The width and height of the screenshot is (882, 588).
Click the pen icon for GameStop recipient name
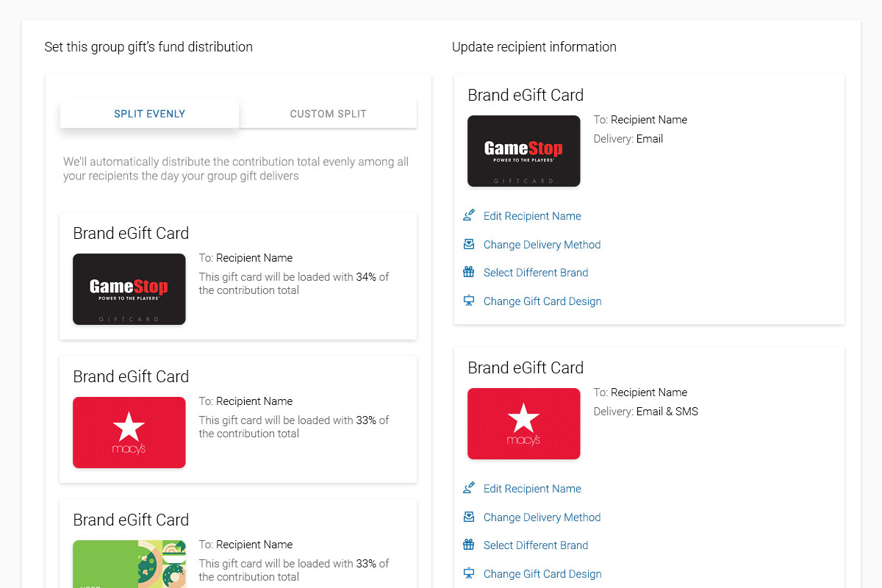469,215
